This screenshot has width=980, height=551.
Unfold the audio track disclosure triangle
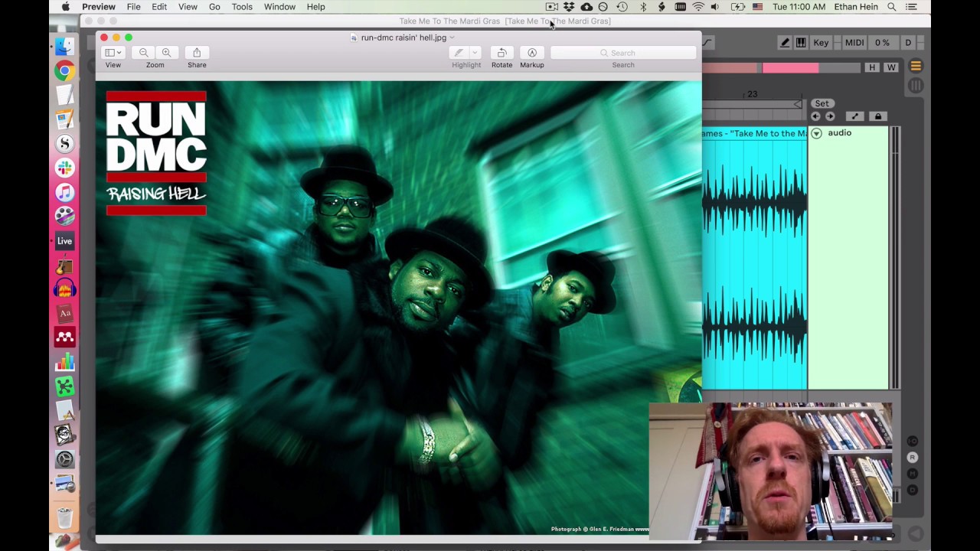[817, 133]
